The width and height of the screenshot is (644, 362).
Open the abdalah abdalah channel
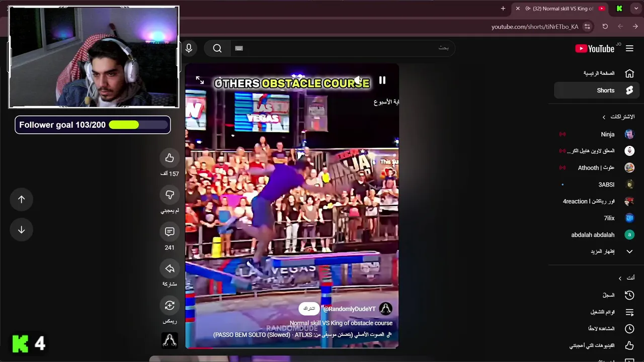point(596,235)
